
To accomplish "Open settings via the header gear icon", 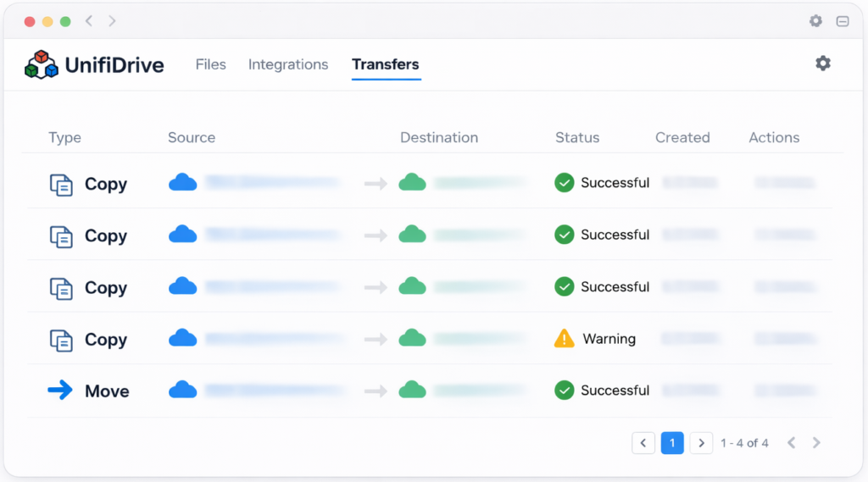I will [x=822, y=64].
